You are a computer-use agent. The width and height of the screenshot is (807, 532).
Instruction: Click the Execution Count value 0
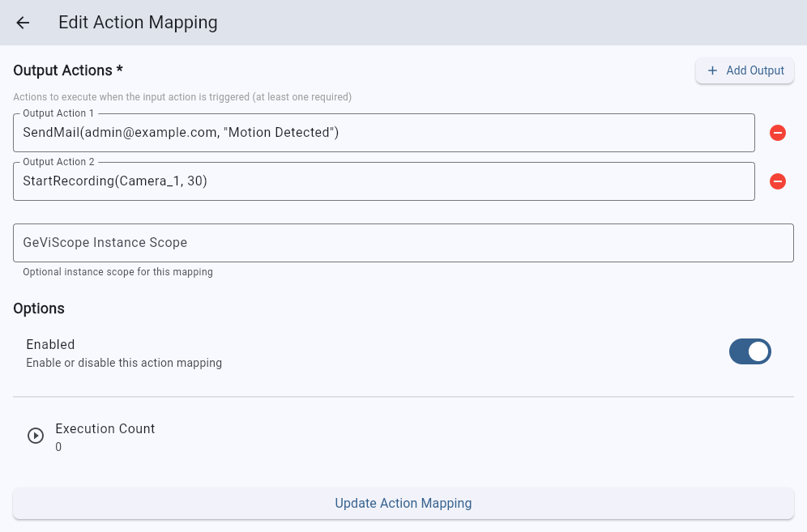(58, 447)
